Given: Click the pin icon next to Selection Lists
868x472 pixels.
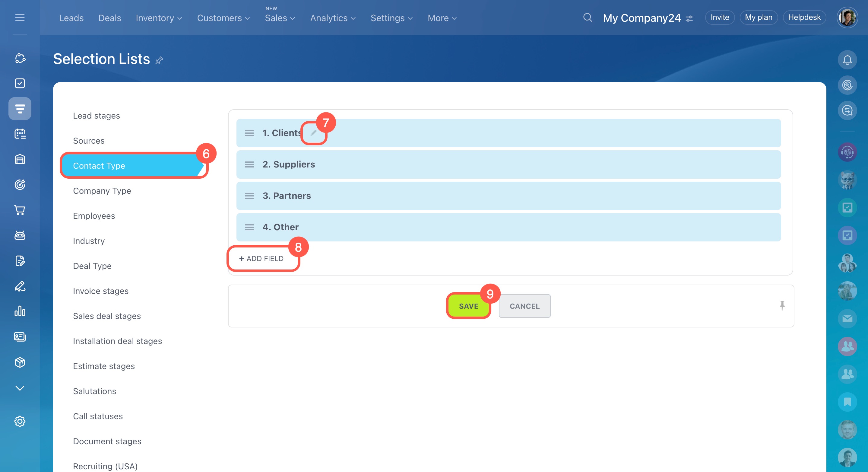Looking at the screenshot, I should coord(159,60).
